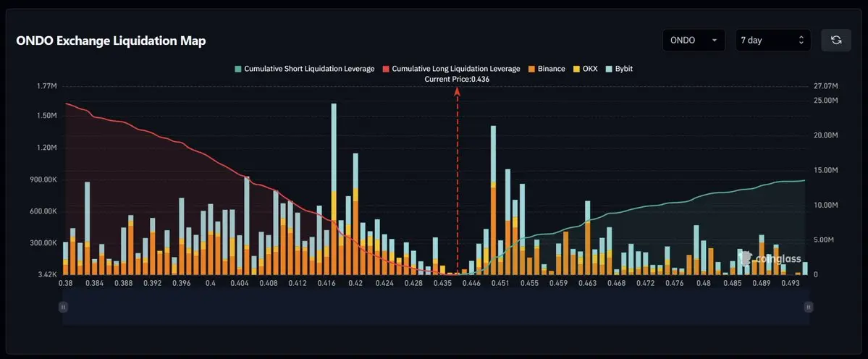Toggle the OKX legend series

click(585, 69)
